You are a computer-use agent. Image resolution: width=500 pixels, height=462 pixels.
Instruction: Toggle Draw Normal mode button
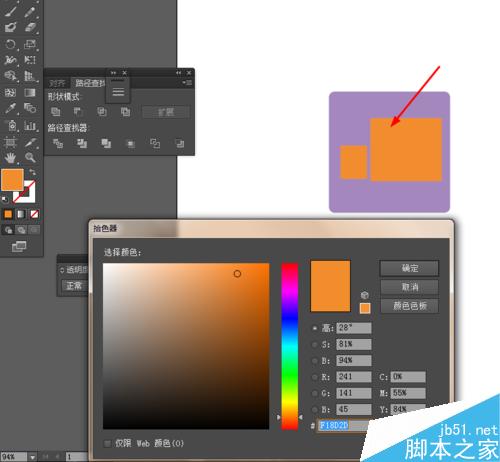pos(8,230)
